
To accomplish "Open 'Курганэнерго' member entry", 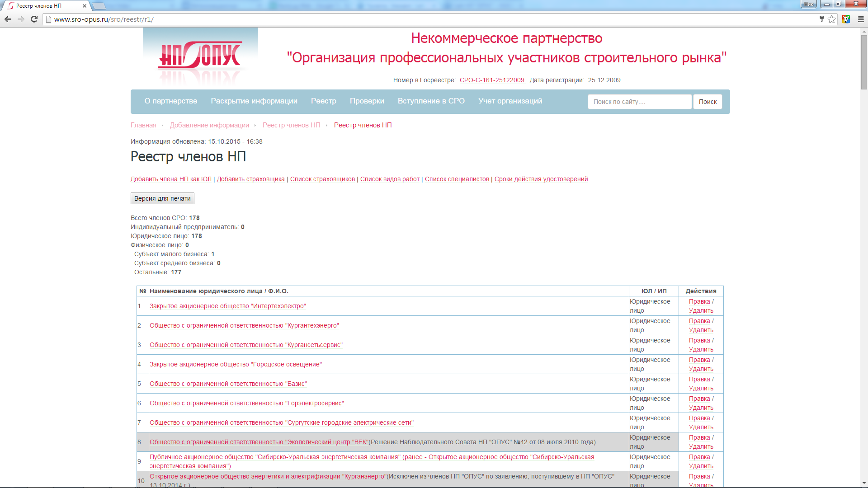I will pyautogui.click(x=268, y=477).
